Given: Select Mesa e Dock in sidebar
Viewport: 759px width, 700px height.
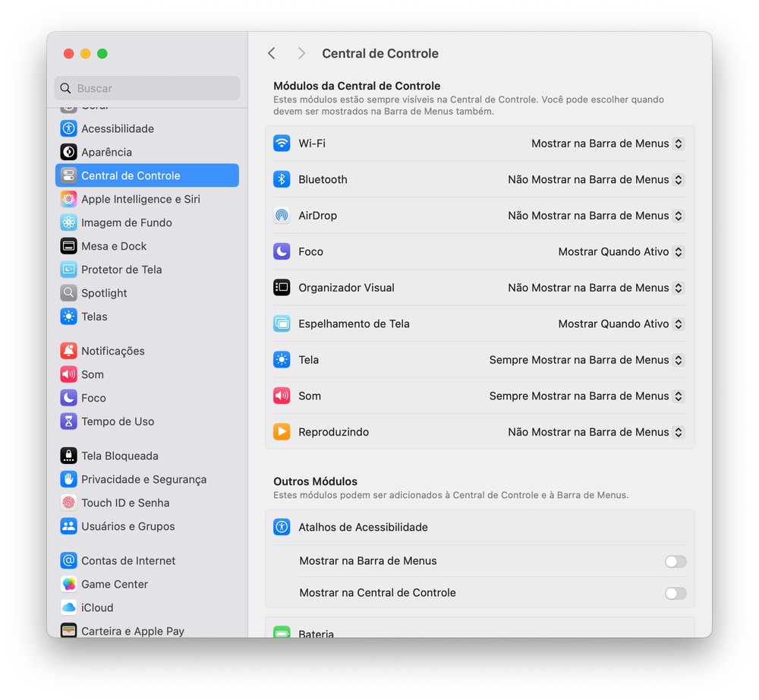Looking at the screenshot, I should (x=114, y=246).
